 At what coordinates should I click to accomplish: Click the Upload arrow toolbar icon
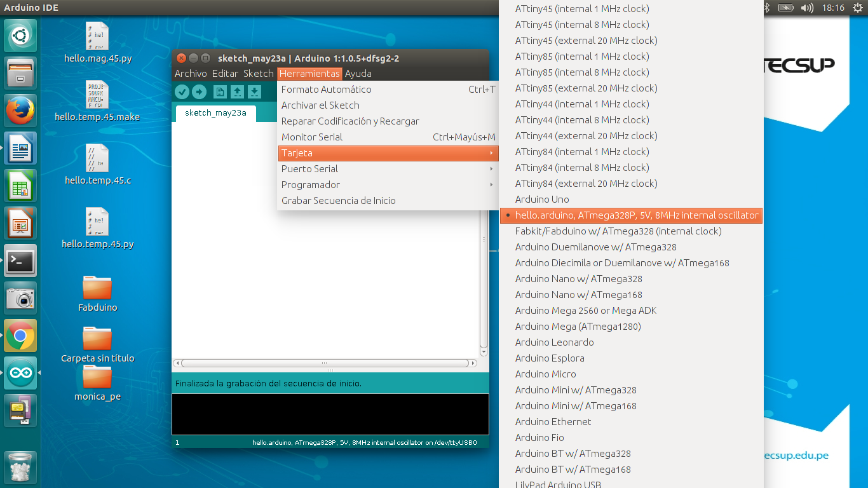point(200,92)
